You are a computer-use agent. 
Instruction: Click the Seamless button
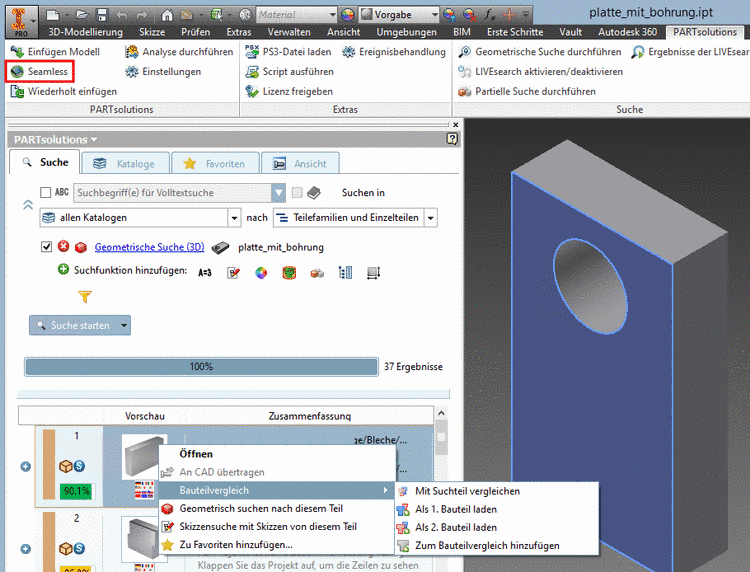[x=40, y=72]
